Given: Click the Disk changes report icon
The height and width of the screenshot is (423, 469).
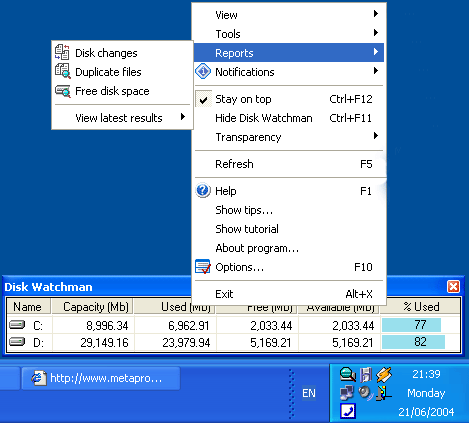Looking at the screenshot, I should point(62,52).
